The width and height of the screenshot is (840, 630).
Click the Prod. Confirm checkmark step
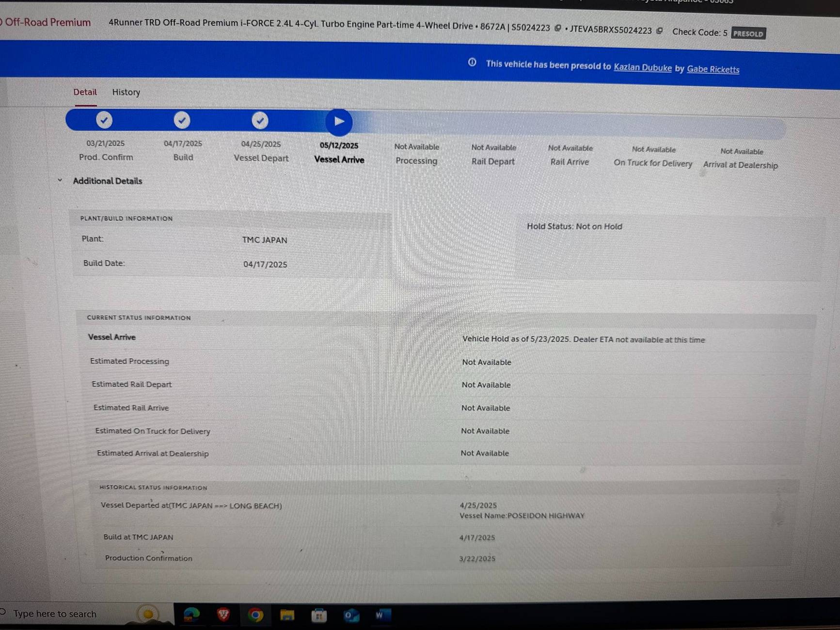click(x=104, y=120)
